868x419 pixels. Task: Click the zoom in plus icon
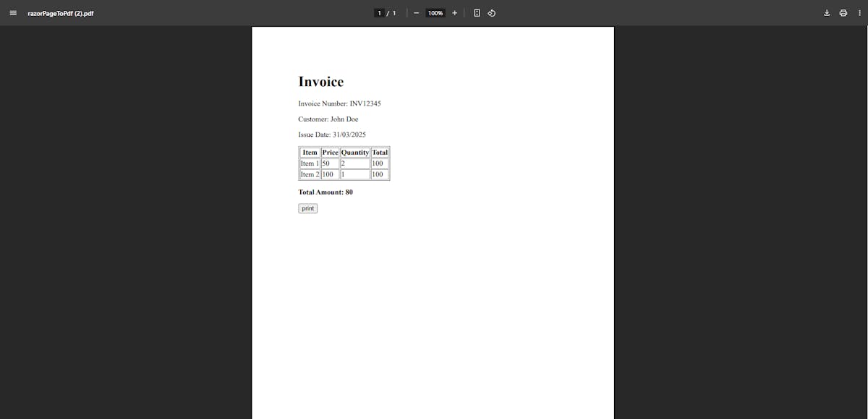(454, 13)
